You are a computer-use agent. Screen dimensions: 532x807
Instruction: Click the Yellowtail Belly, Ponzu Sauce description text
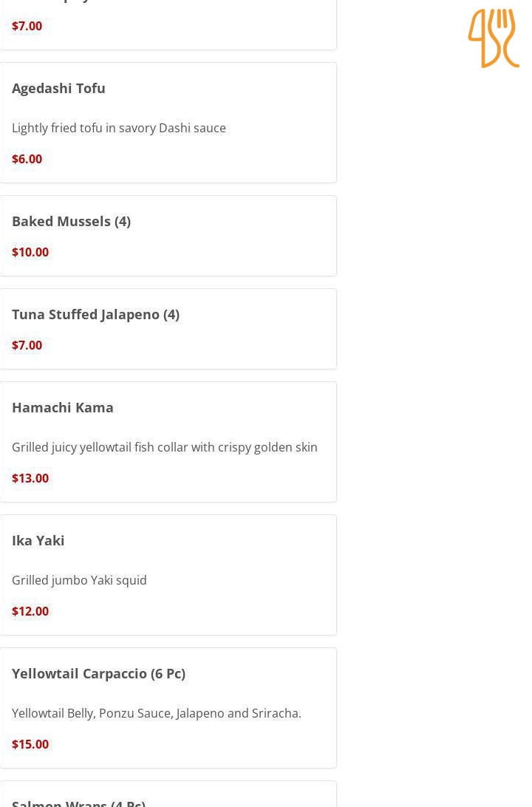click(157, 713)
